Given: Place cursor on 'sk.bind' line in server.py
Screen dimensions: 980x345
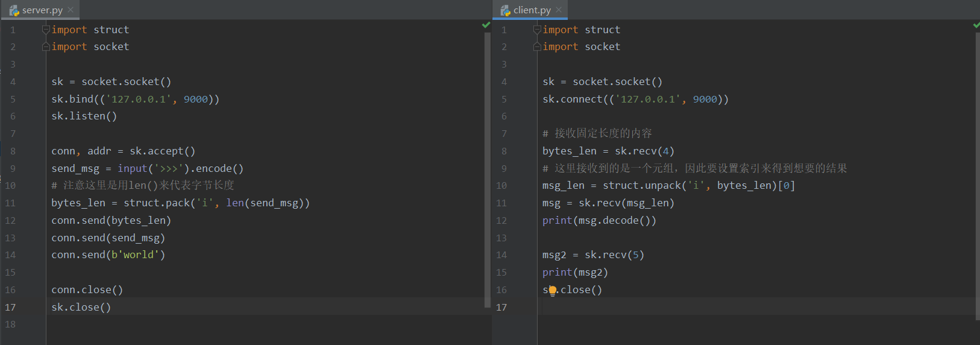Looking at the screenshot, I should pyautogui.click(x=135, y=99).
